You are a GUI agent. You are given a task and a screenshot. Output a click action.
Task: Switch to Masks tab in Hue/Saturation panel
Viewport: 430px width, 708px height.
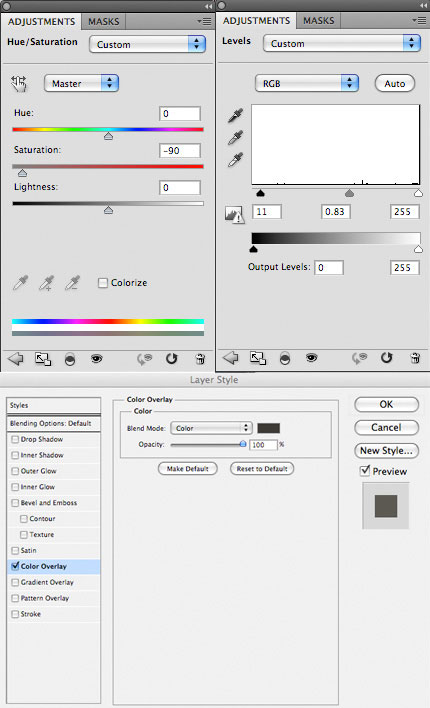click(103, 22)
